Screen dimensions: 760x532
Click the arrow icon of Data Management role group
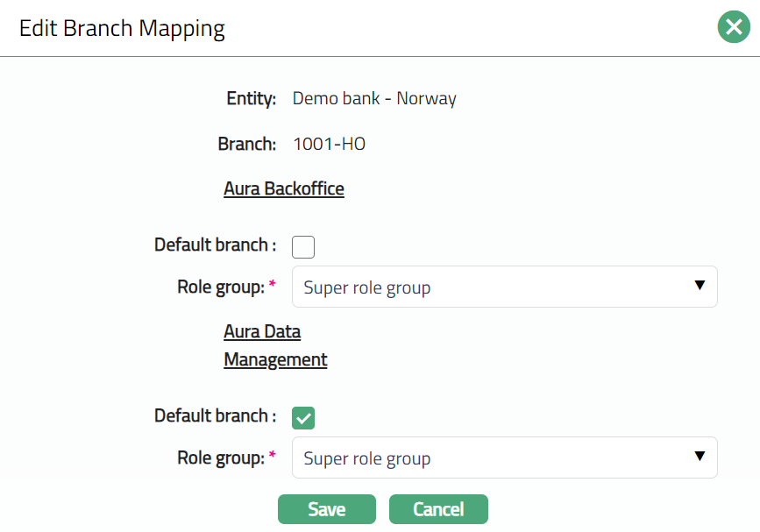point(700,457)
